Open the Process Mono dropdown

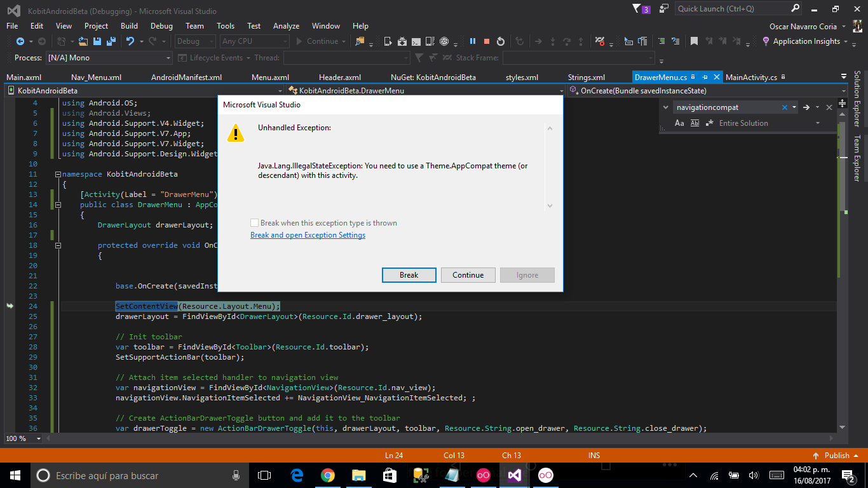tap(109, 58)
